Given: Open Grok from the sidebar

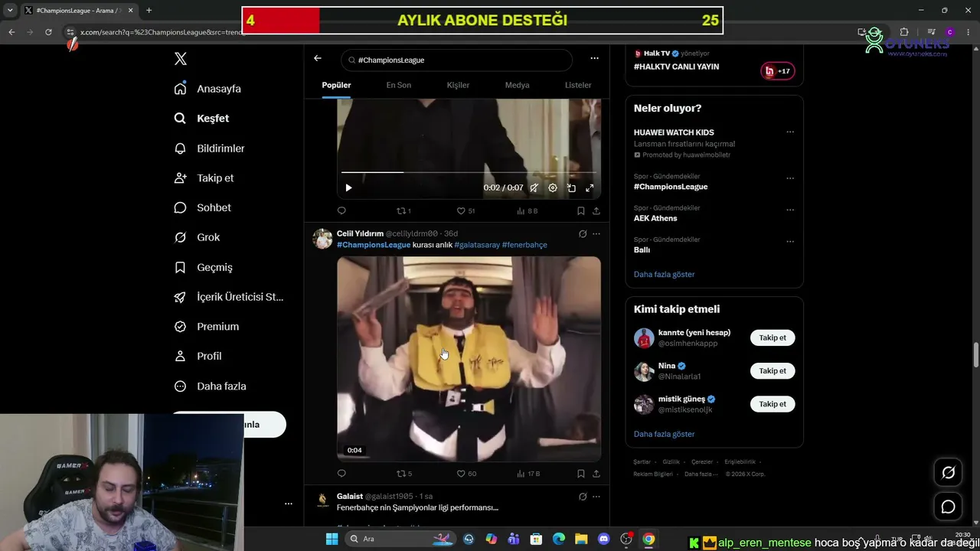Looking at the screenshot, I should click(x=197, y=237).
